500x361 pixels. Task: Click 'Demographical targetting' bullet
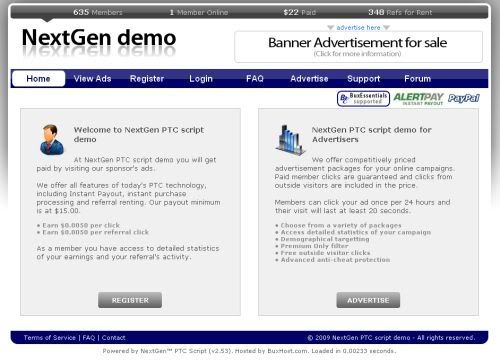pyautogui.click(x=322, y=239)
